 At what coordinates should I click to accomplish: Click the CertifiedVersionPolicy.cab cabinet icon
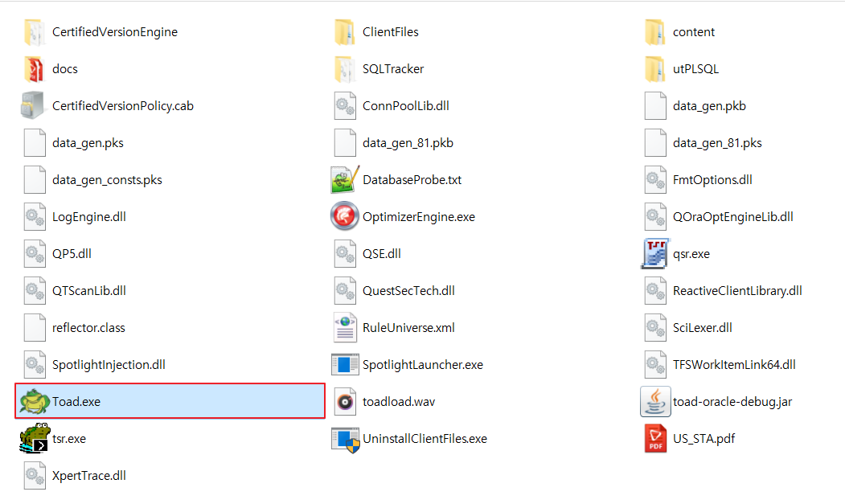[x=34, y=105]
